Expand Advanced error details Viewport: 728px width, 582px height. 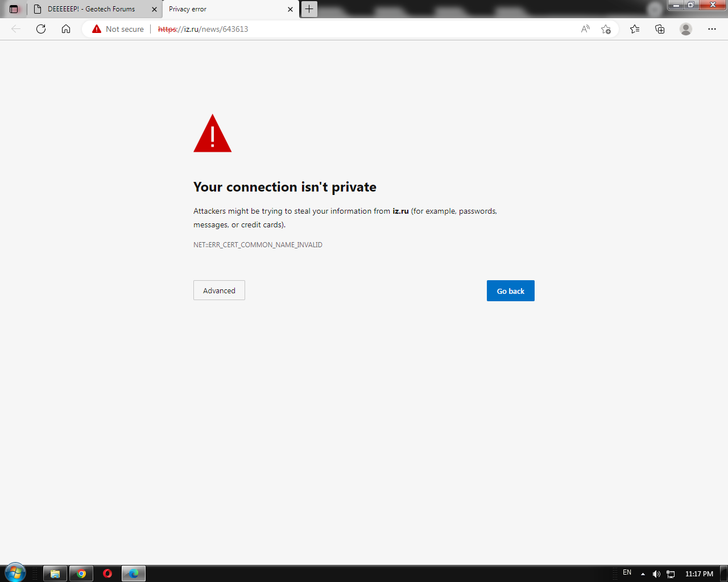point(219,290)
